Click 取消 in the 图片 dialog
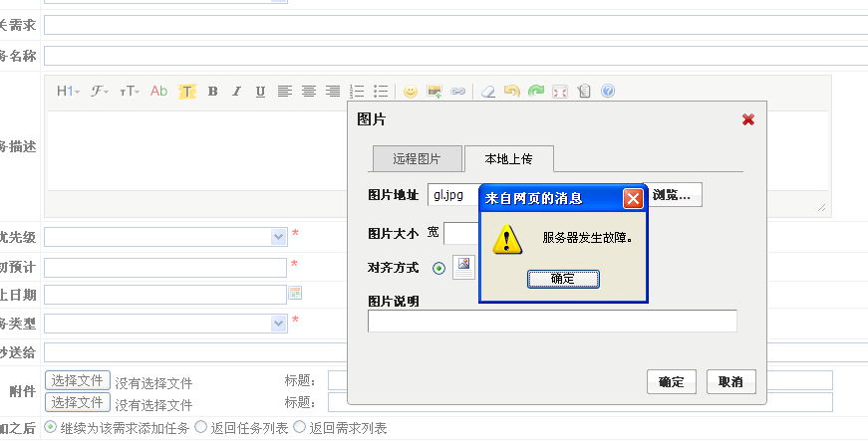 coord(731,382)
